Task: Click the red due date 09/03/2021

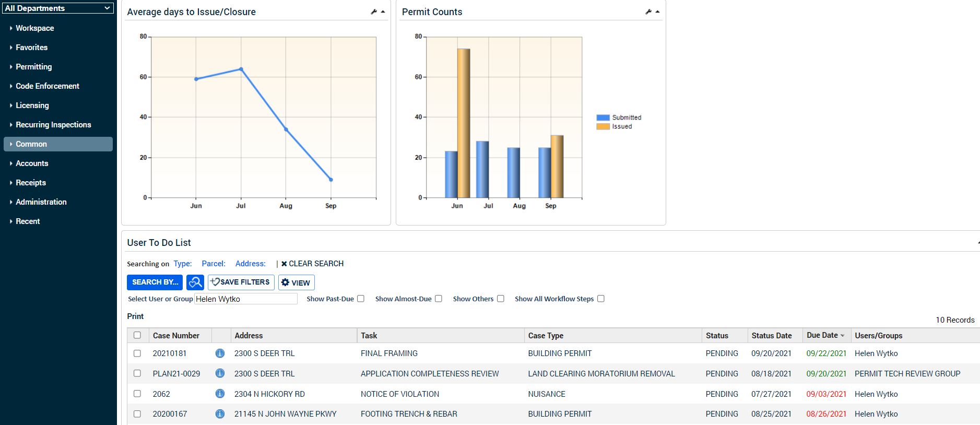Action: (x=826, y=394)
